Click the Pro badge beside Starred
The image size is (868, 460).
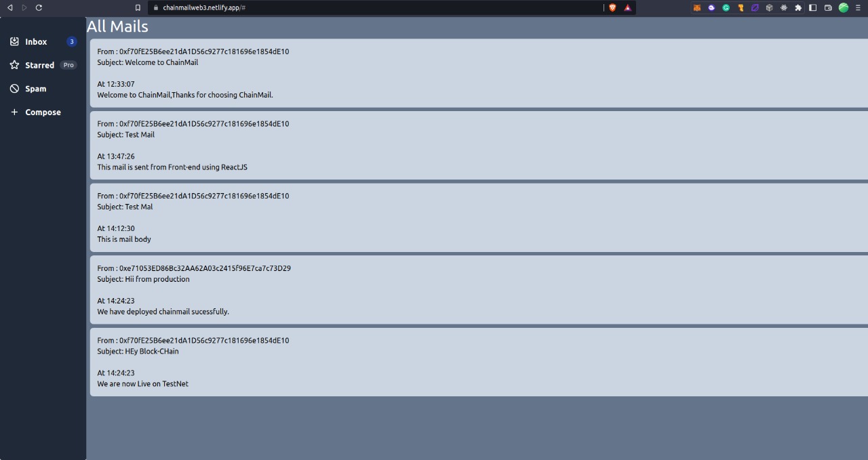(68, 65)
